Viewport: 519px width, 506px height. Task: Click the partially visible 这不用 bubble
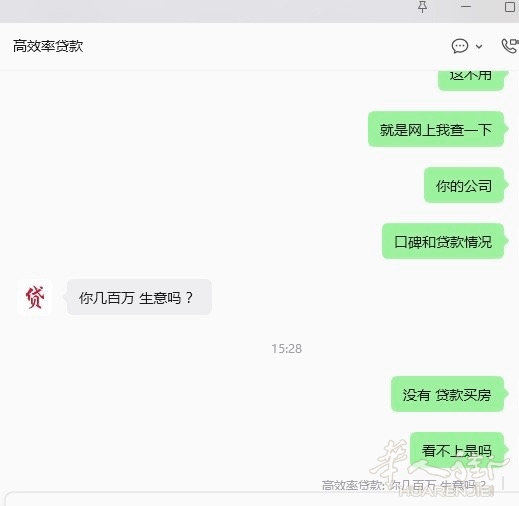click(471, 80)
